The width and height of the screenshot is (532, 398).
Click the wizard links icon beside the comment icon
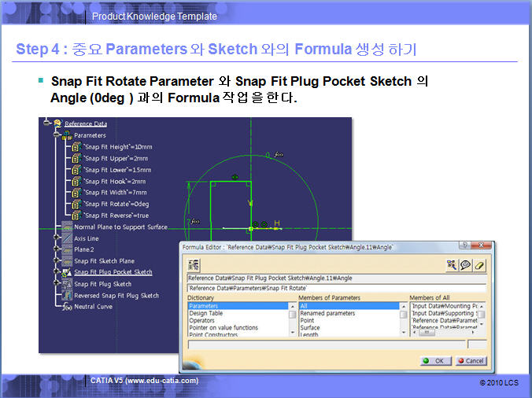coord(452,265)
